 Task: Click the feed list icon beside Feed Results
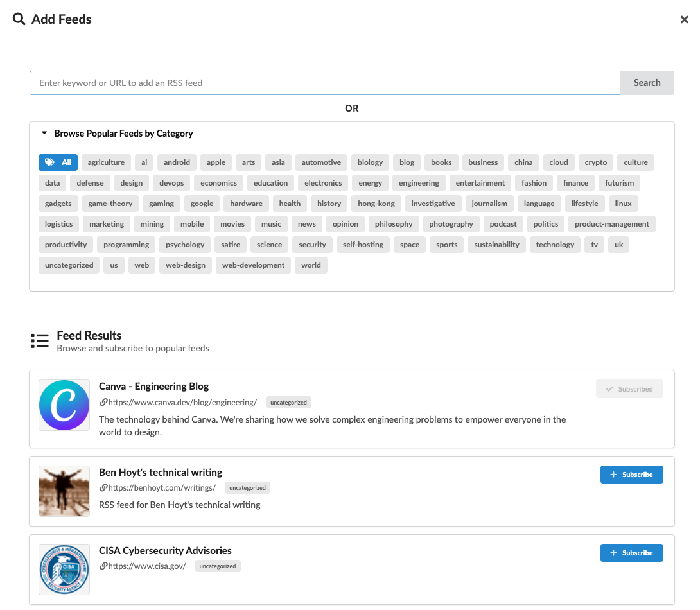point(39,340)
